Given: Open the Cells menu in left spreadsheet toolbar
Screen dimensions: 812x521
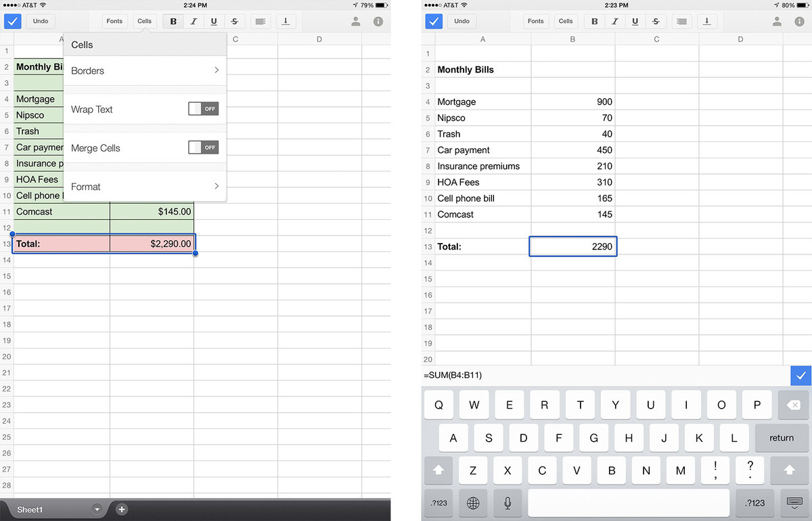Looking at the screenshot, I should coord(145,21).
